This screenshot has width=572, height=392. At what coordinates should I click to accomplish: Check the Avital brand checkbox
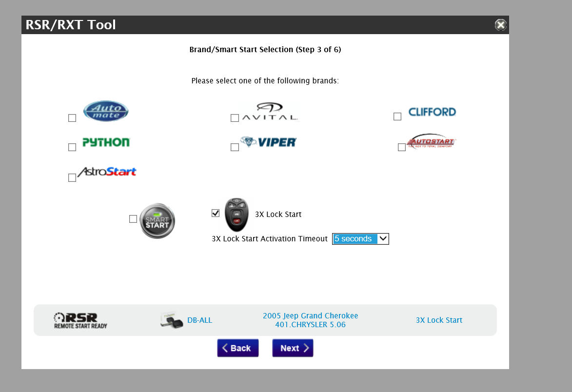(x=235, y=118)
